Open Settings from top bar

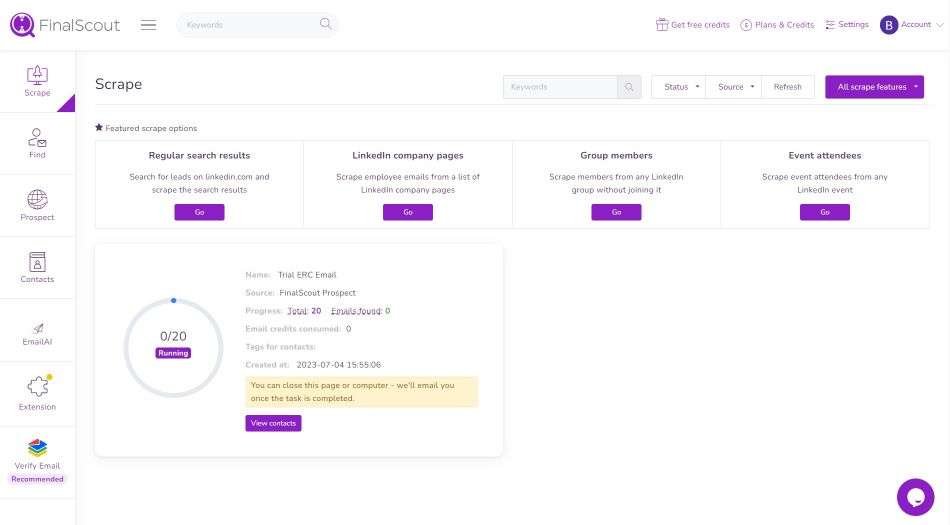(847, 25)
